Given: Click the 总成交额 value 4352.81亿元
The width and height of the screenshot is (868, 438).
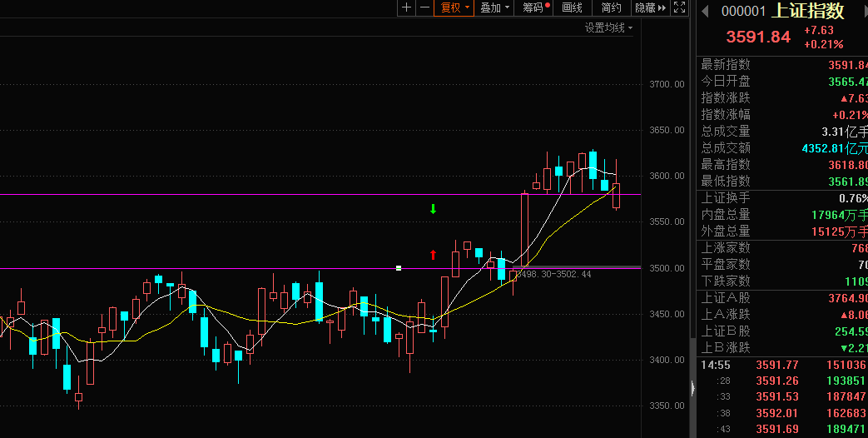Looking at the screenshot, I should point(835,148).
